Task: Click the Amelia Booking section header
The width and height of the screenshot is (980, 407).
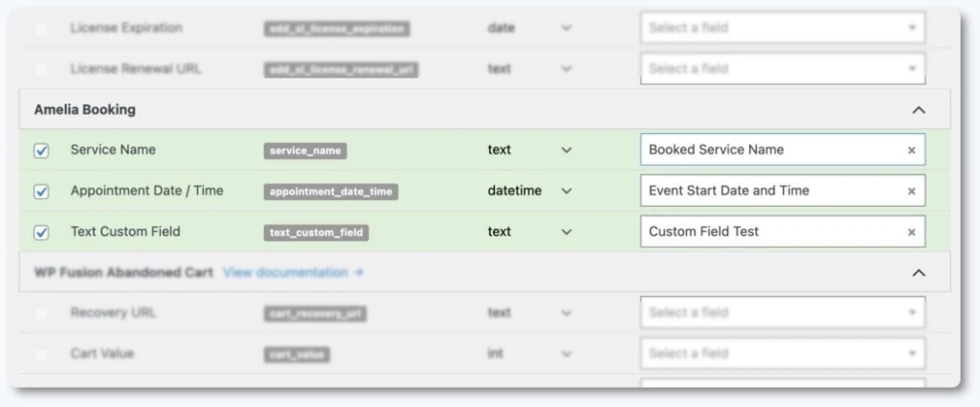Action: pos(85,110)
